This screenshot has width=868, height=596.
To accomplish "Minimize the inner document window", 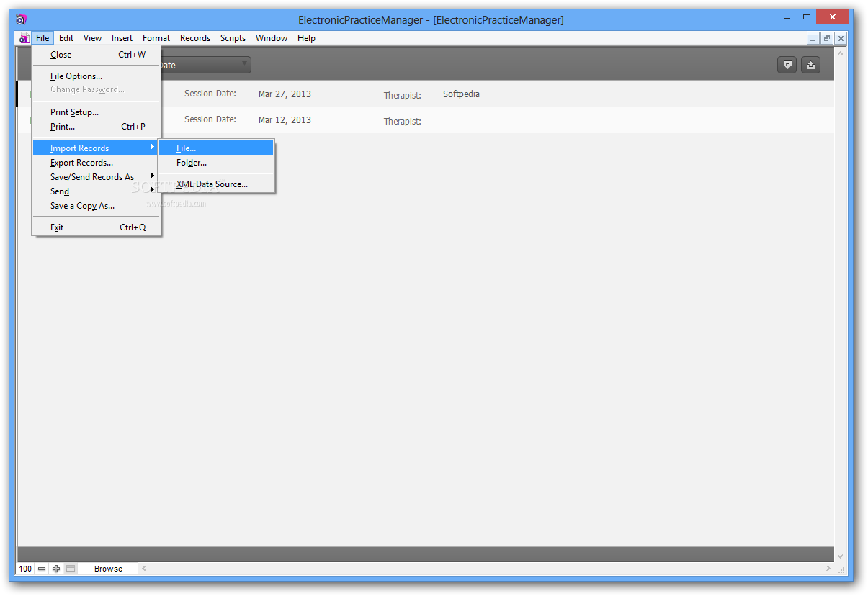I will [x=813, y=39].
